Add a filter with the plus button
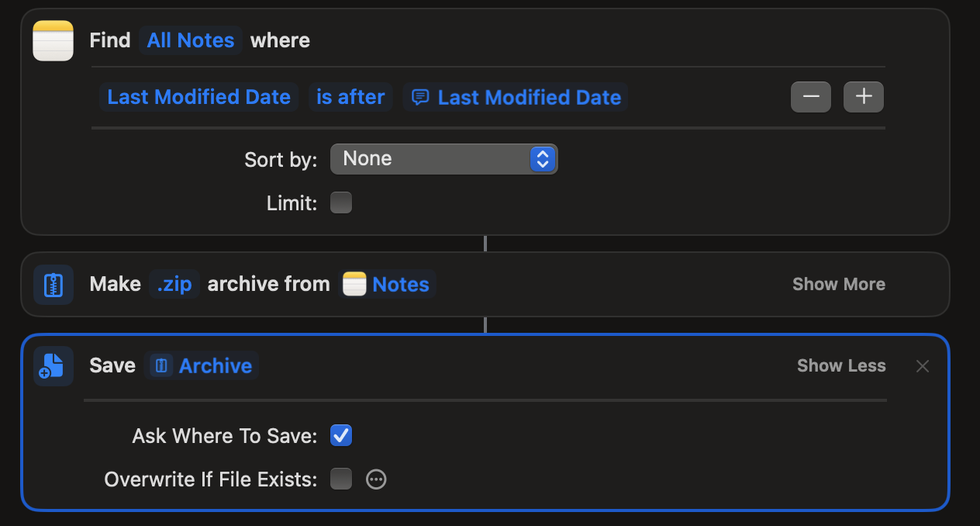 point(864,97)
